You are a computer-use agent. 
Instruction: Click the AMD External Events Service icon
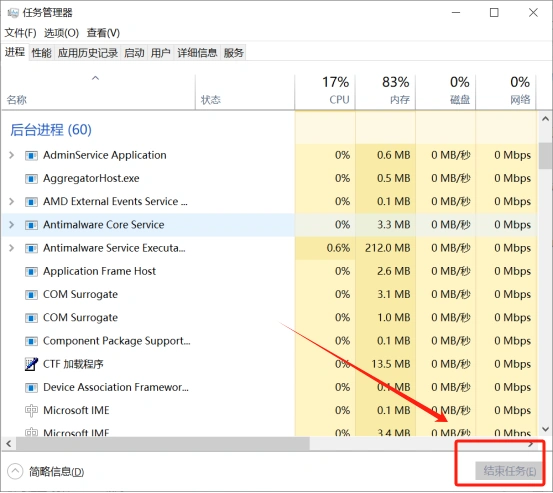click(31, 202)
